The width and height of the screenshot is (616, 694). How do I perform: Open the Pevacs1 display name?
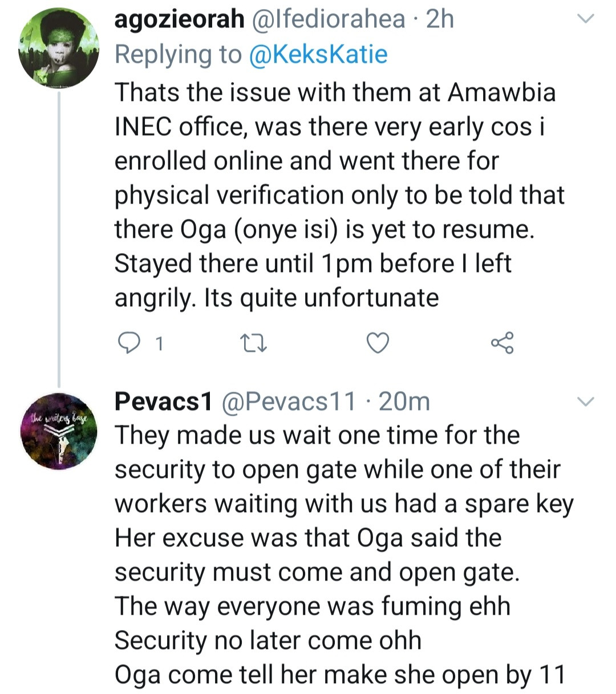[x=163, y=402]
